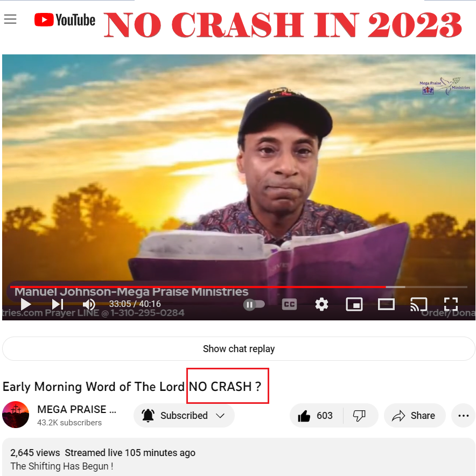Open video settings gear

click(321, 304)
